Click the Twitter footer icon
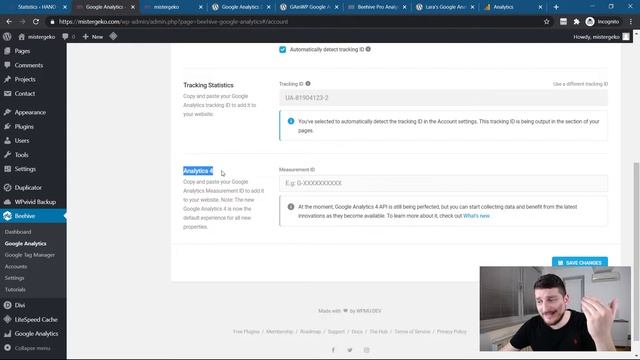The width and height of the screenshot is (640, 360). tap(350, 350)
